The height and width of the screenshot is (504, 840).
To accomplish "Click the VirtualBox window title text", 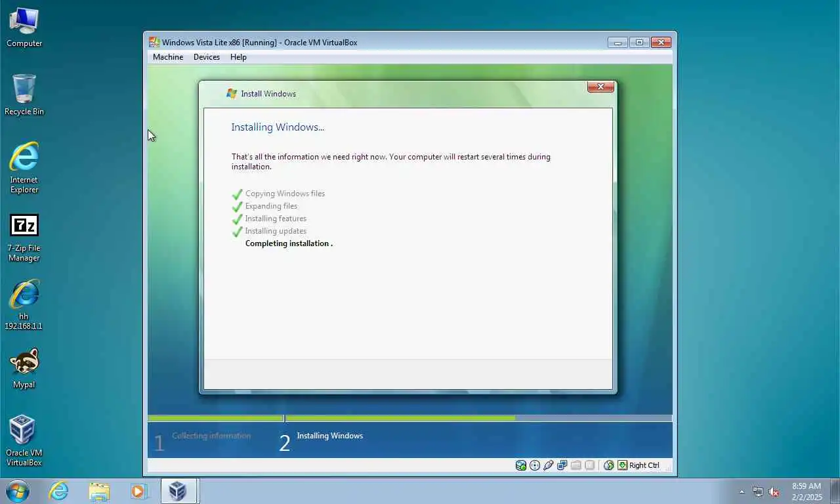I will (x=260, y=43).
